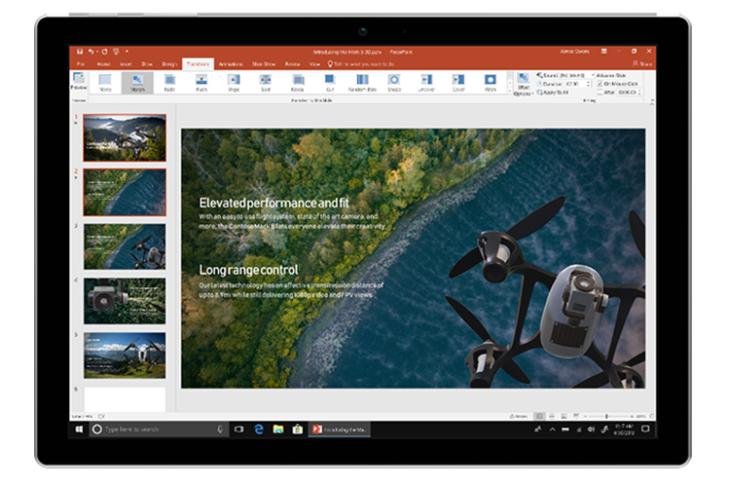Select blank slide 6 thumbnail
This screenshot has width=730, height=487.
pyautogui.click(x=124, y=399)
